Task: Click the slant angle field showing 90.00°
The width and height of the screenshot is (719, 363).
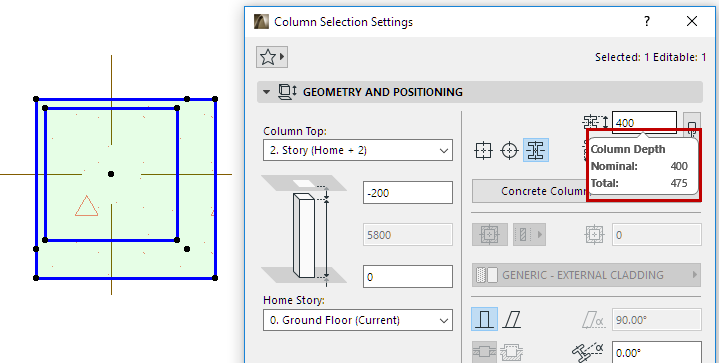Action: [657, 319]
